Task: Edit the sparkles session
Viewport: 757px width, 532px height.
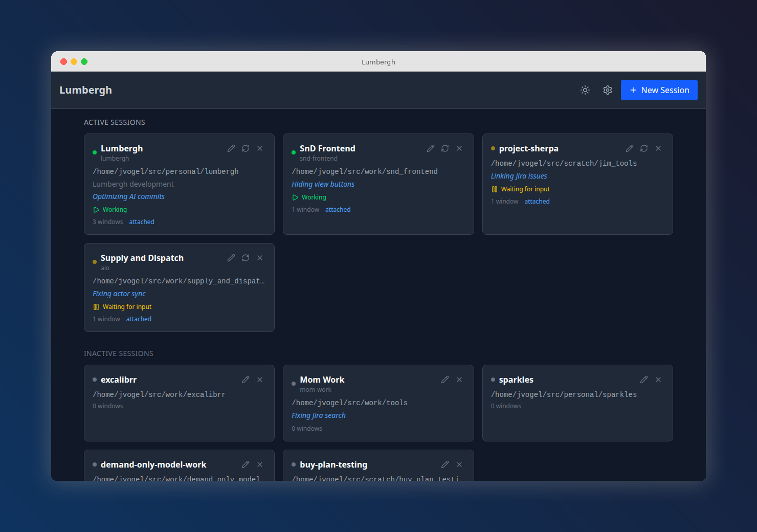Action: 644,379
